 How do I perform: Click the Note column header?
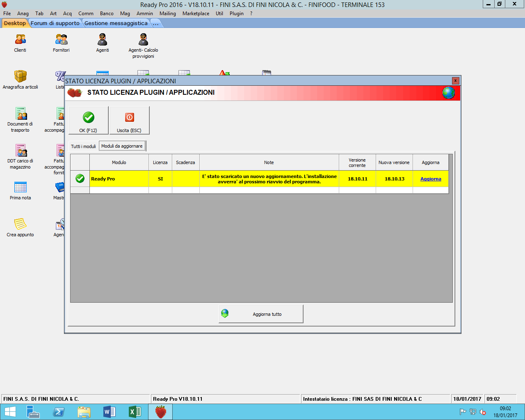click(269, 162)
